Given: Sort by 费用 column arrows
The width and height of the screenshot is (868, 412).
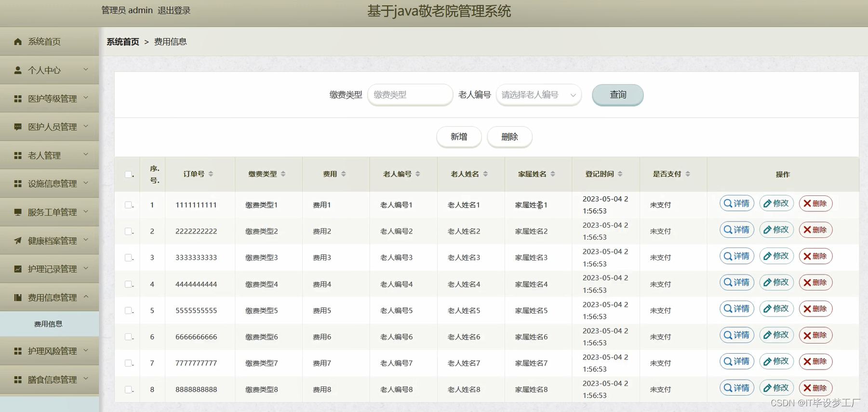Looking at the screenshot, I should click(x=344, y=174).
